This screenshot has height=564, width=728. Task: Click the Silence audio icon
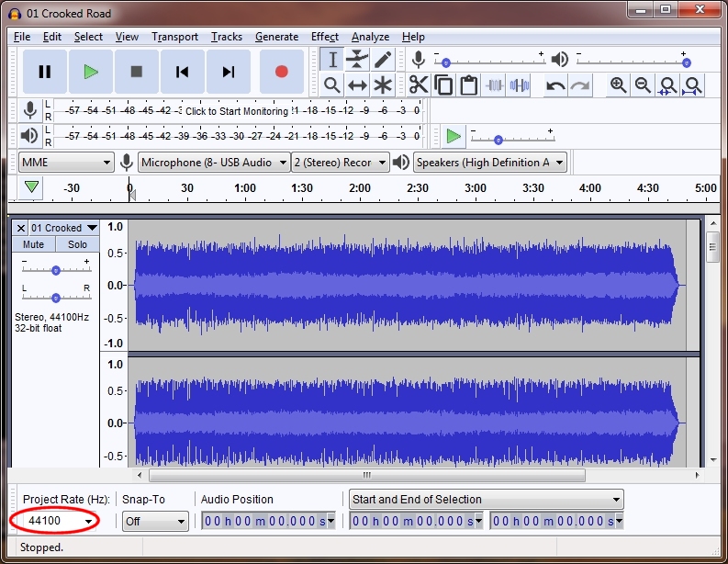tap(519, 85)
